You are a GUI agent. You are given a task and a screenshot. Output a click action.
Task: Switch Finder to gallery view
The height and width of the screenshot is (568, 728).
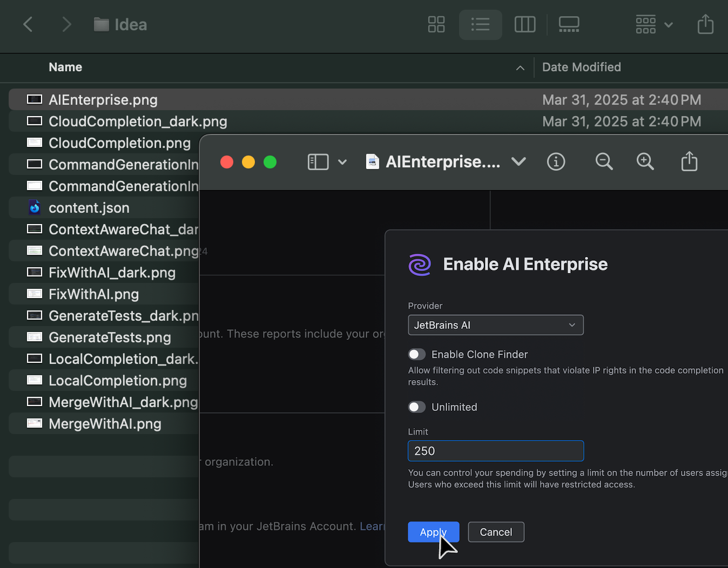point(569,24)
